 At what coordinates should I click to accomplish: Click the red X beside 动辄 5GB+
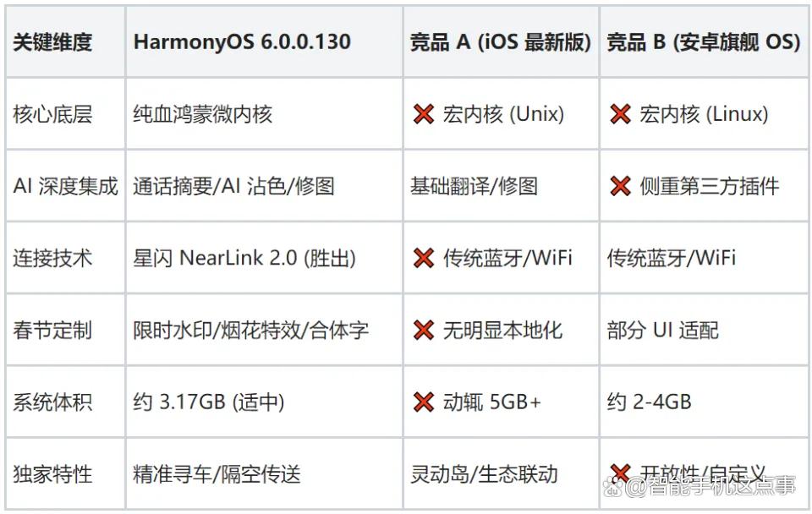click(424, 402)
